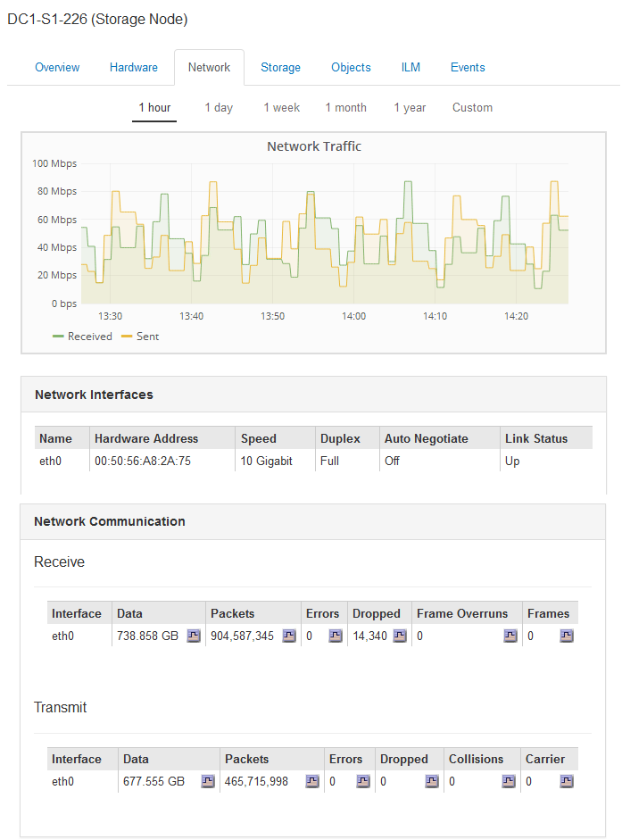The image size is (622, 840).
Task: Show chart for Receive Dropped packets
Action: coord(400,636)
